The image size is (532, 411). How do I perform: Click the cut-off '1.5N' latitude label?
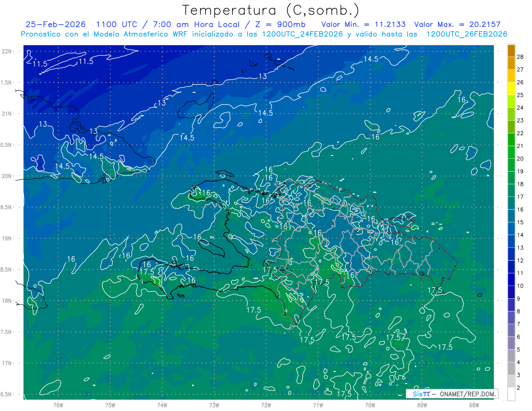(7, 82)
